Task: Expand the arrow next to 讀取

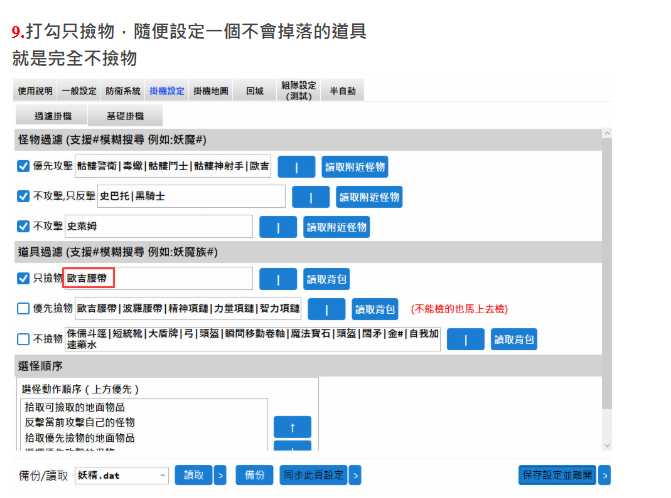Action: pyautogui.click(x=220, y=475)
